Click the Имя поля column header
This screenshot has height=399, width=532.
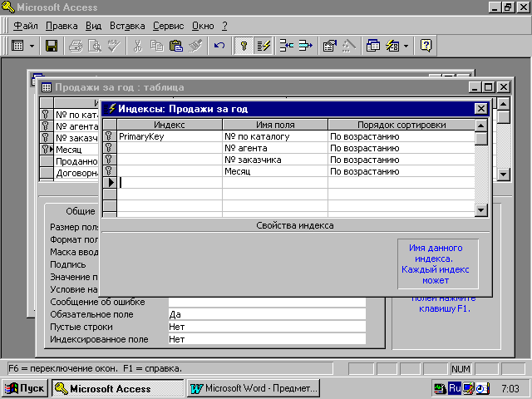point(275,125)
